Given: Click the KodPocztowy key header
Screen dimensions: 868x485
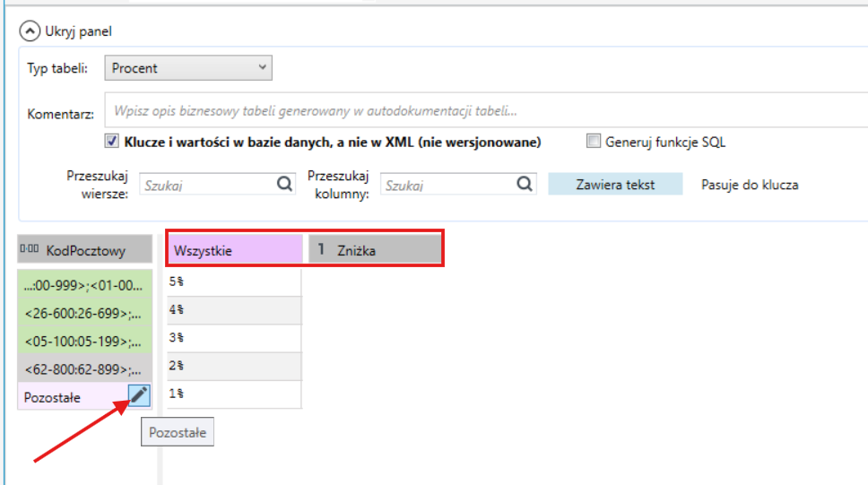Looking at the screenshot, I should point(84,249).
